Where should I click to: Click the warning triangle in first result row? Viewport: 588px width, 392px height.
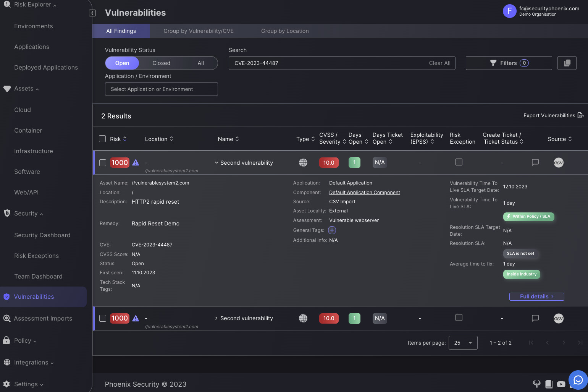point(136,162)
